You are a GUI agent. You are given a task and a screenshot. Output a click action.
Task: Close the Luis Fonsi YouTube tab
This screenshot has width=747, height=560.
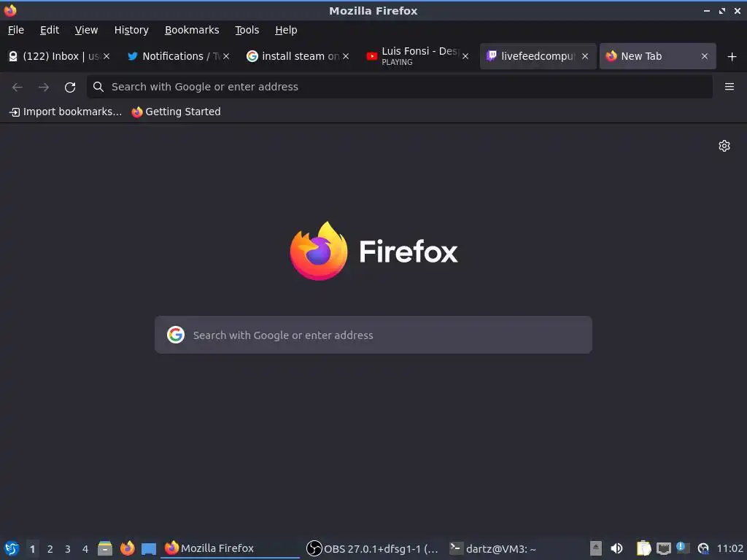(465, 56)
